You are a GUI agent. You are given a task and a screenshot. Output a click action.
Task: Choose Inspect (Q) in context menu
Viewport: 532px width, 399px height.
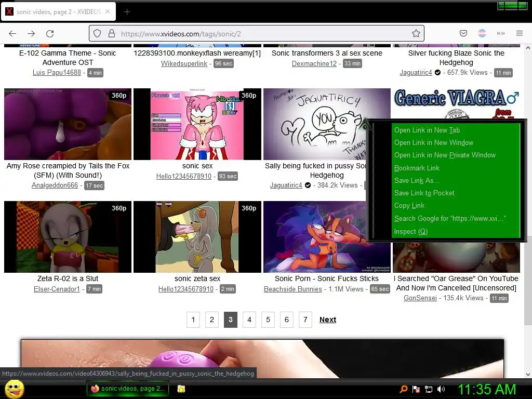[x=410, y=231]
